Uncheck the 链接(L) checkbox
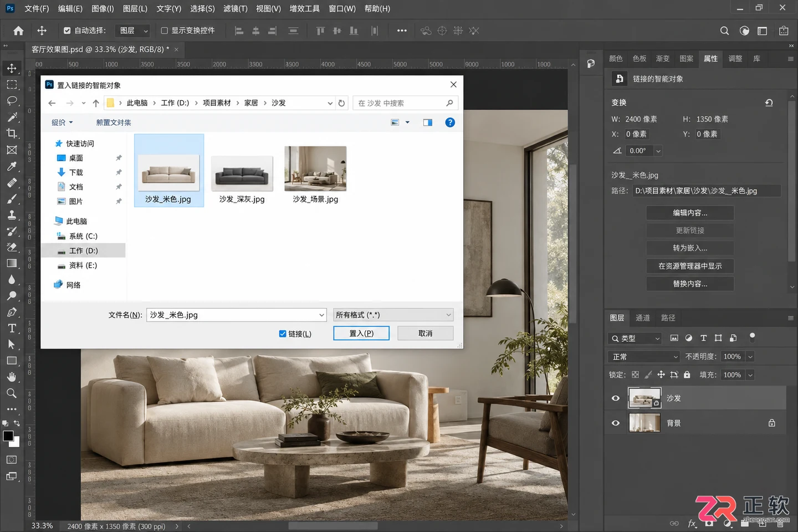The image size is (798, 532). pyautogui.click(x=283, y=334)
